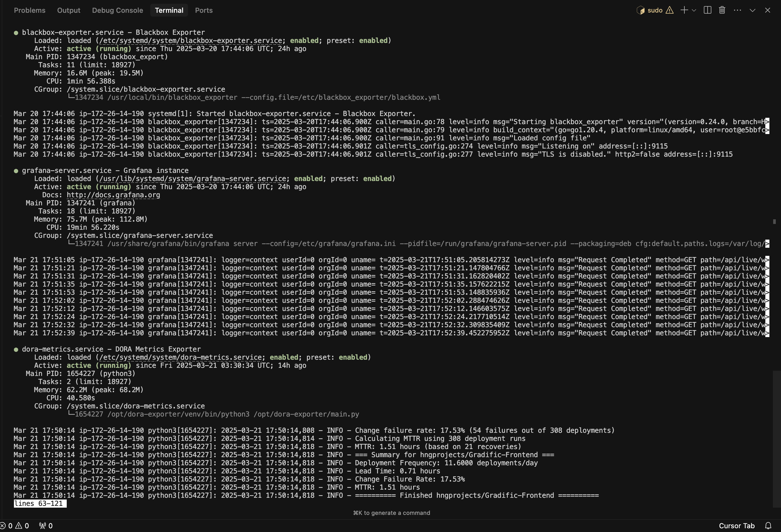This screenshot has width=781, height=532.
Task: Click the '⌘K to generate a command' hint
Action: click(x=391, y=513)
